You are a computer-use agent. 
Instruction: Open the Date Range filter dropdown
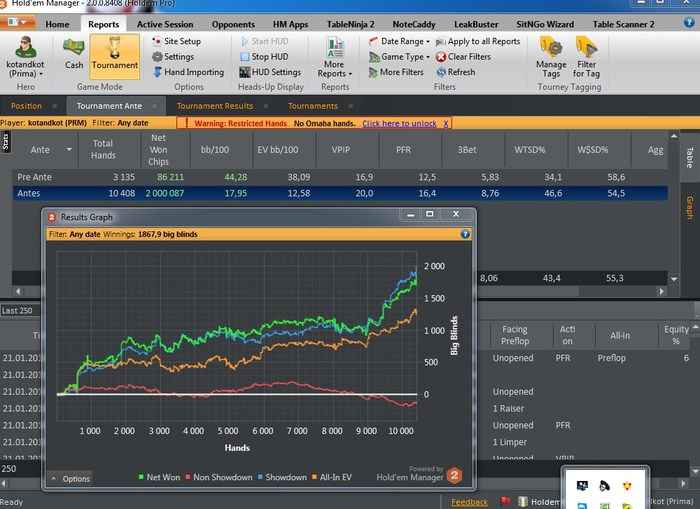pyautogui.click(x=399, y=41)
